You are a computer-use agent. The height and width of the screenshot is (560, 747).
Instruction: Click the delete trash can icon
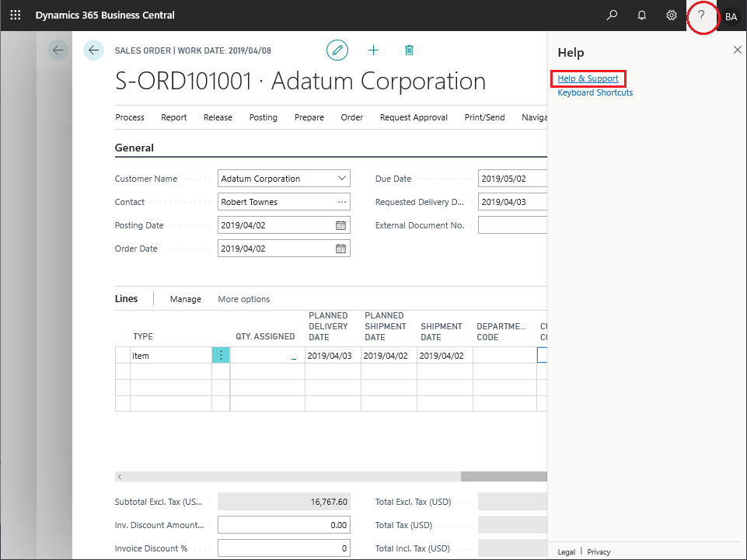(409, 50)
